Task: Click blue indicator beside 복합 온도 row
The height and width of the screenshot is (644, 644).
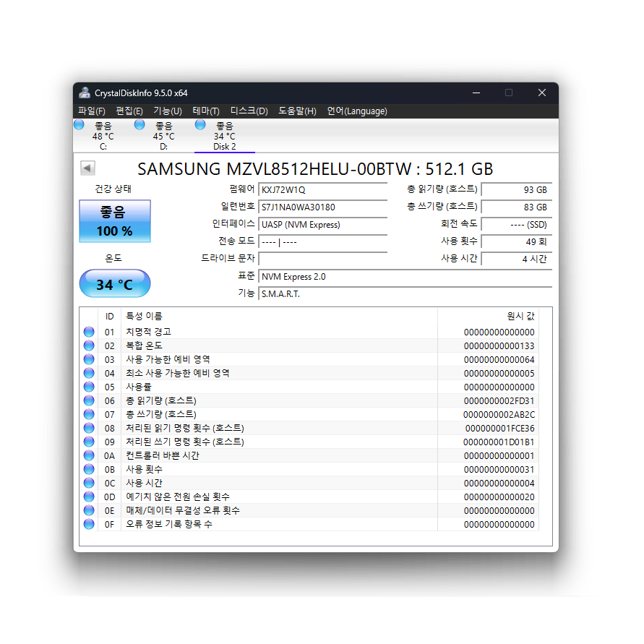Action: point(88,345)
